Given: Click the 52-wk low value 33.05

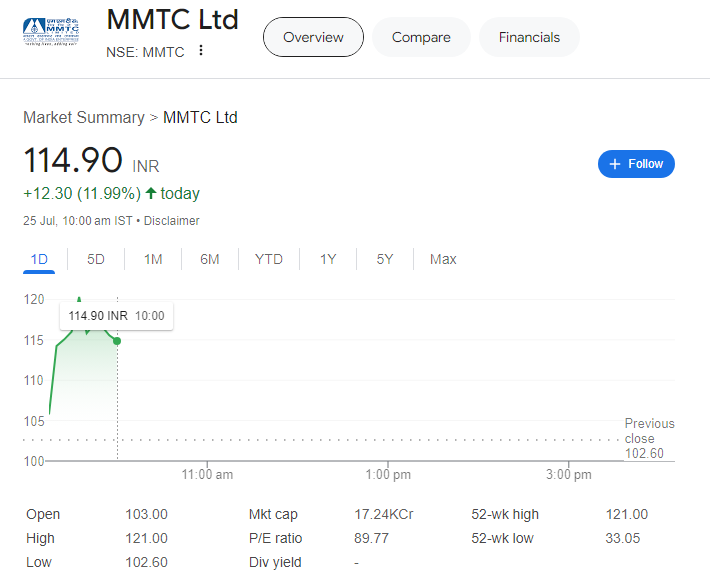Looking at the screenshot, I should click(x=623, y=539).
